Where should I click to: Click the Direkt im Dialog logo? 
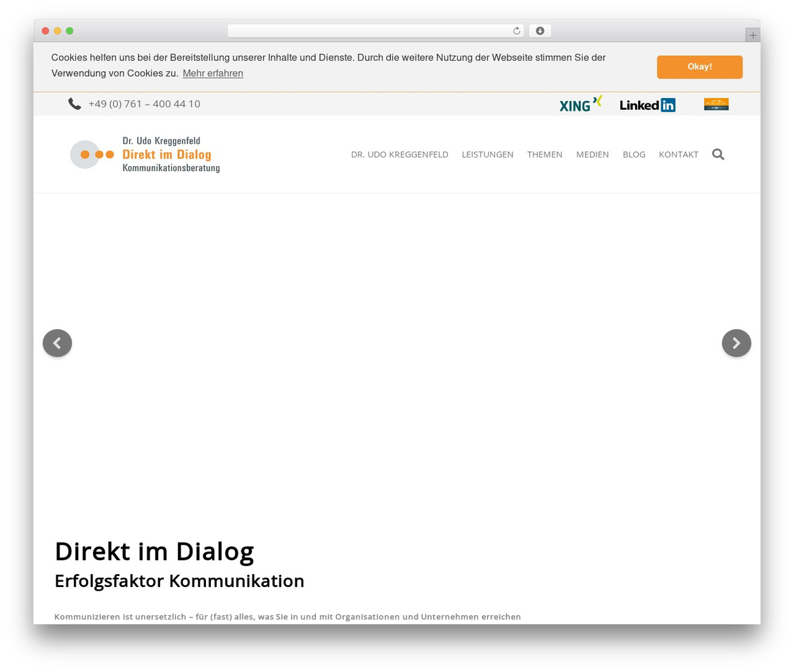[x=145, y=154]
